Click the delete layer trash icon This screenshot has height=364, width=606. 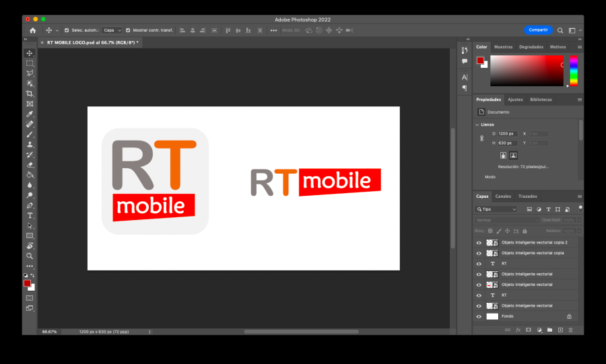570,330
